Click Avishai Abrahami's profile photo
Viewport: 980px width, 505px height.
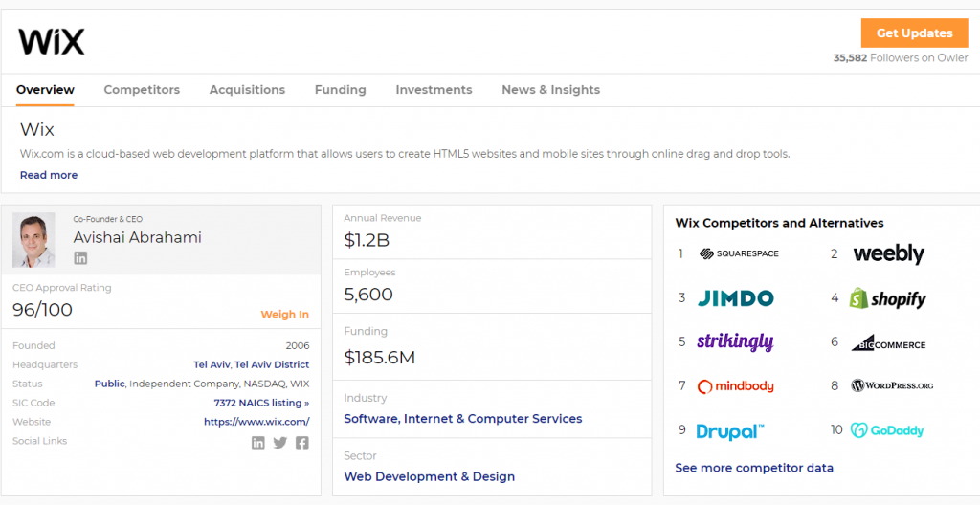(x=33, y=240)
